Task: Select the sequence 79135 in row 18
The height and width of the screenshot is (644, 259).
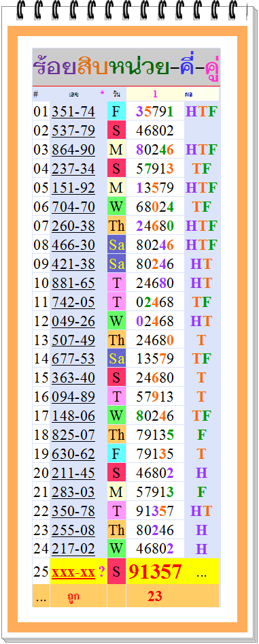Action: 155,434
